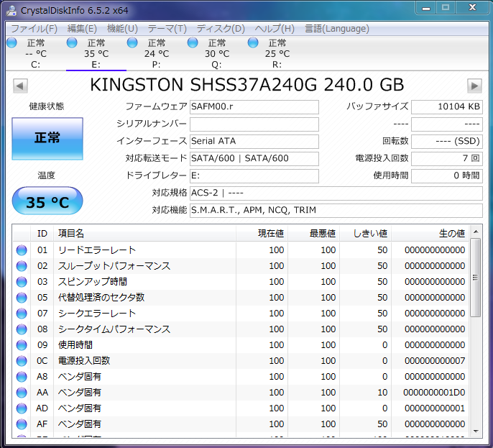Click the ID column header

[x=42, y=234]
